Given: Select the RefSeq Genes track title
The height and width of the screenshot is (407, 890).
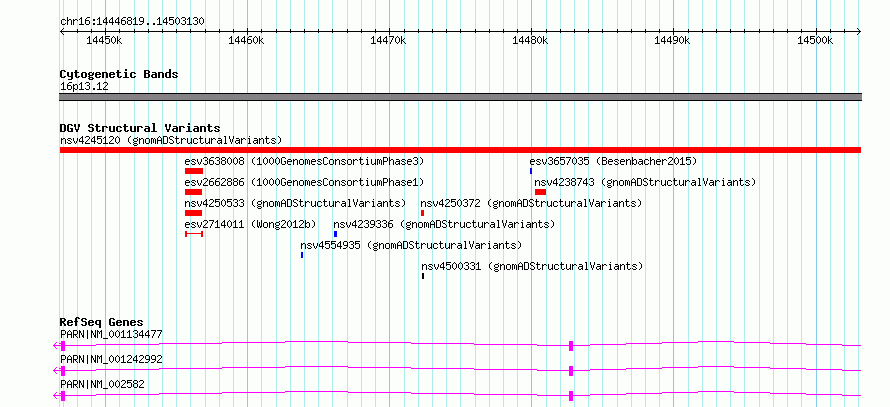Looking at the screenshot, I should pos(102,322).
